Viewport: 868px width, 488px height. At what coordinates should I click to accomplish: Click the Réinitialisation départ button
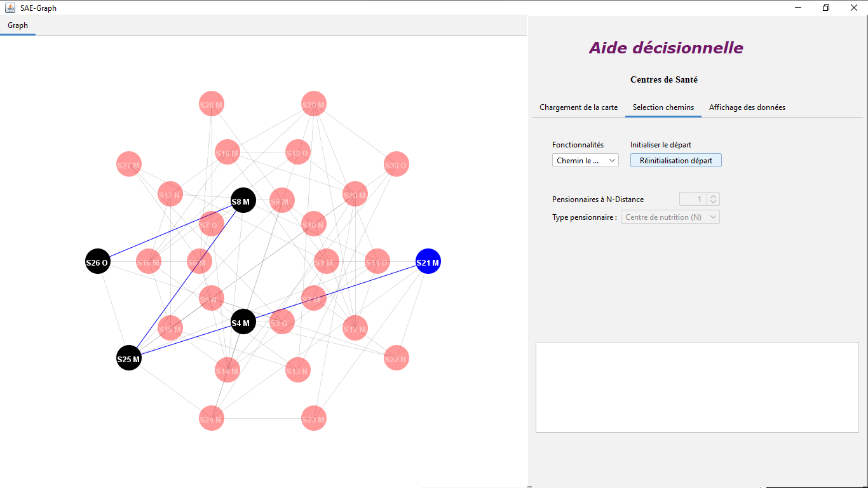[x=676, y=161]
